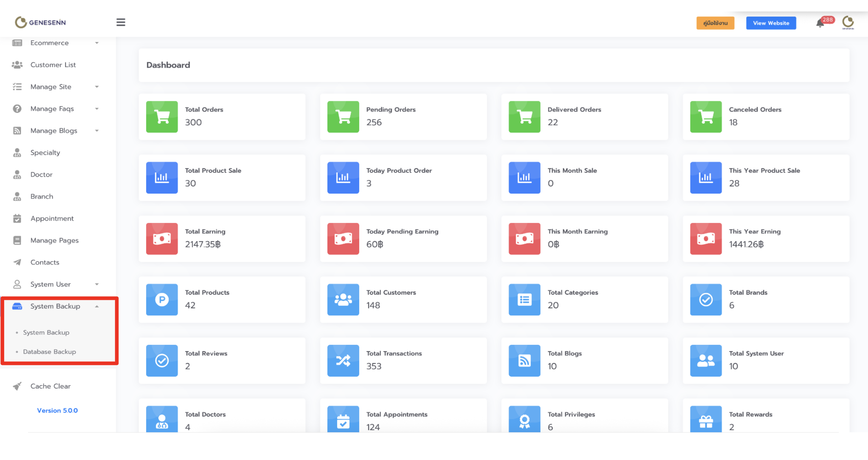The width and height of the screenshot is (868, 460).
Task: Click the Total Customers group icon
Action: (x=343, y=300)
